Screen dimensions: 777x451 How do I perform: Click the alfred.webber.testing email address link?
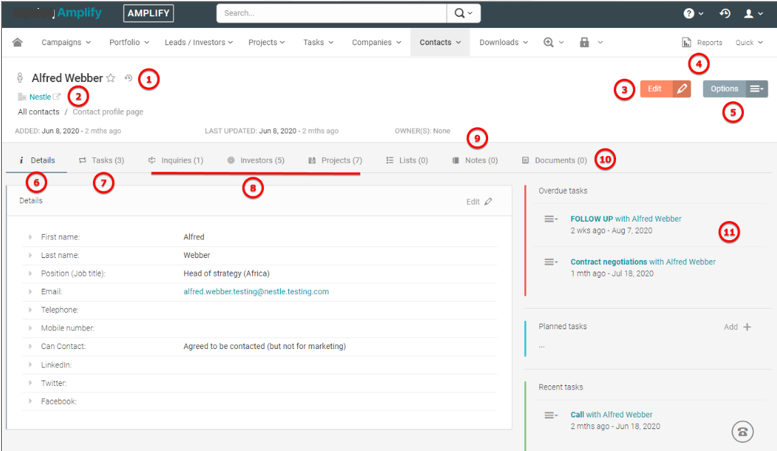click(256, 291)
